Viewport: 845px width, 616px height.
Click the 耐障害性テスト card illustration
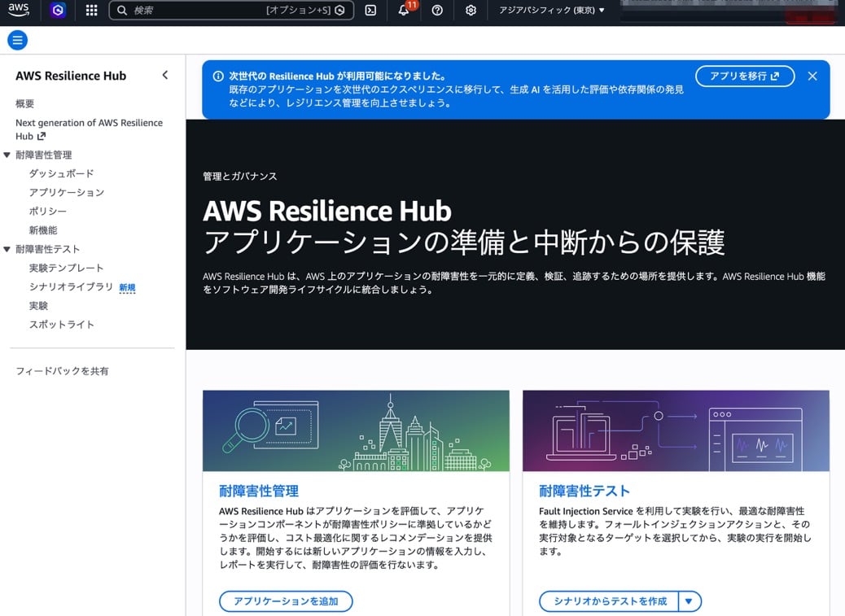point(676,430)
